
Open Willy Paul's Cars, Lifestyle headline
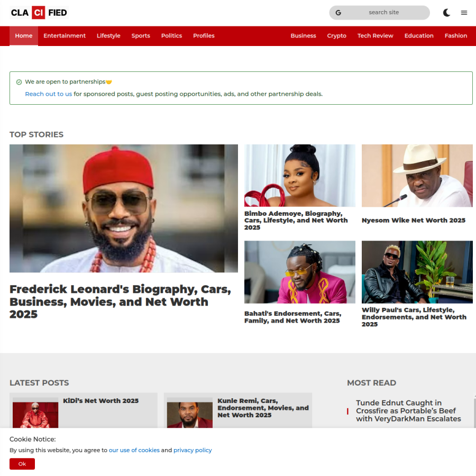[414, 317]
